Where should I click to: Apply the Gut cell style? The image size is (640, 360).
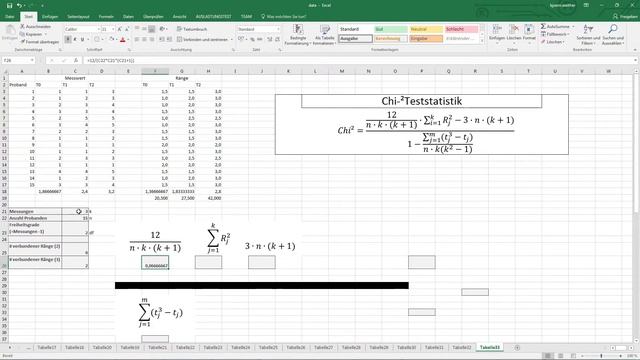[391, 29]
